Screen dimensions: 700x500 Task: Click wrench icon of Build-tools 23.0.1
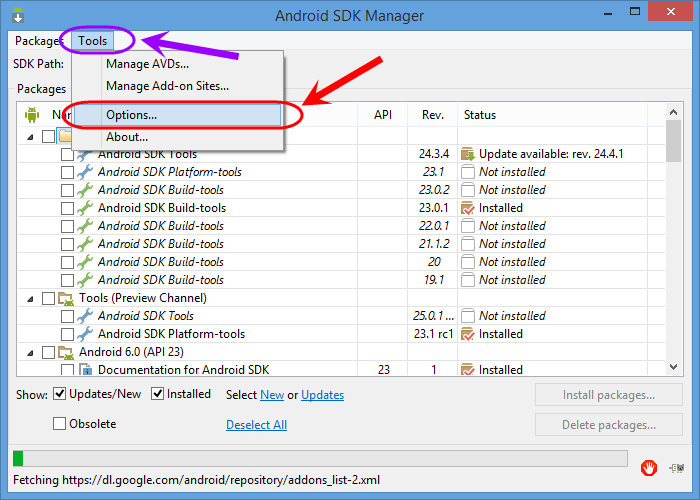click(85, 208)
